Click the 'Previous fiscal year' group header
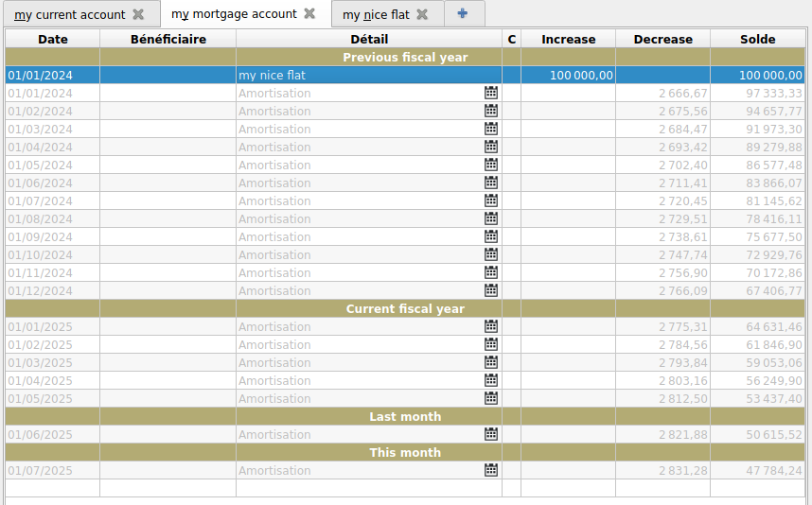 405,57
